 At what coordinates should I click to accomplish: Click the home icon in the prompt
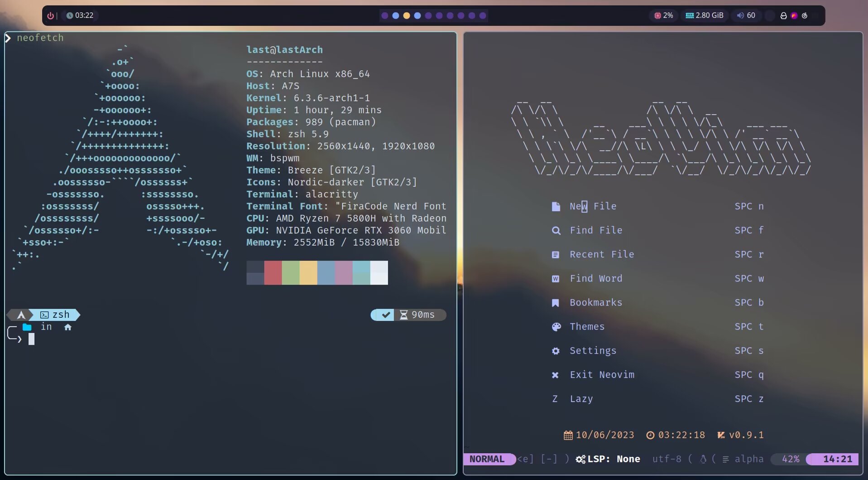coord(67,327)
